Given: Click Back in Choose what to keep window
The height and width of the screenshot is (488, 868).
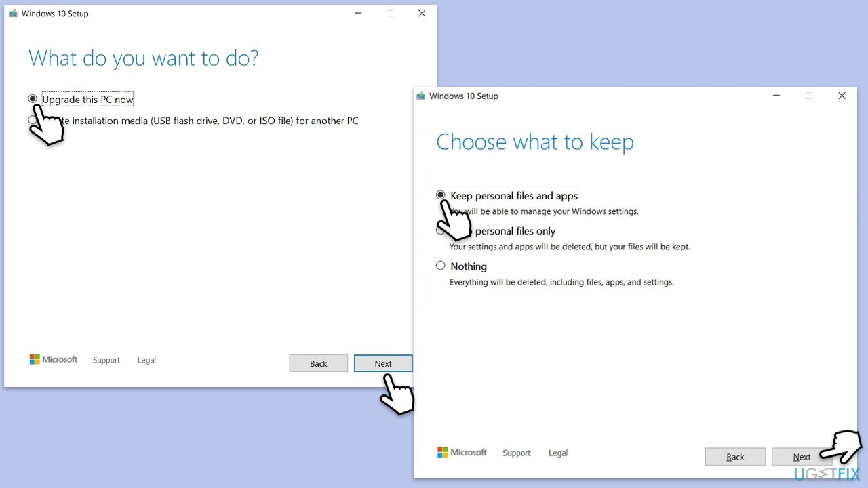Looking at the screenshot, I should click(x=735, y=457).
